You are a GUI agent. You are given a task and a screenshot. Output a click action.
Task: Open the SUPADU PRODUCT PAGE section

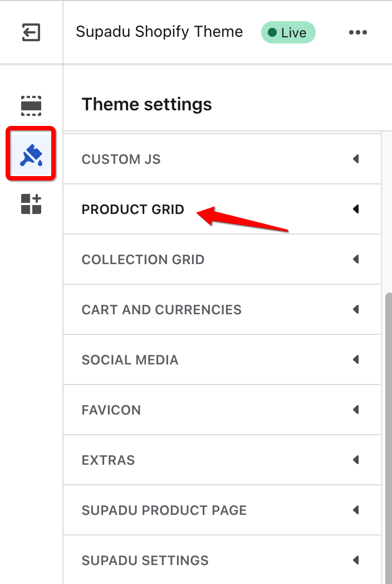[x=222, y=510]
